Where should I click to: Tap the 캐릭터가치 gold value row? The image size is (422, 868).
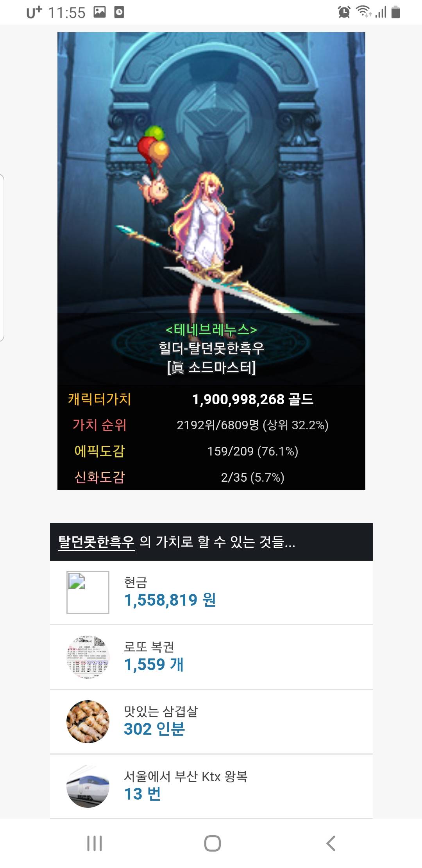pyautogui.click(x=211, y=399)
